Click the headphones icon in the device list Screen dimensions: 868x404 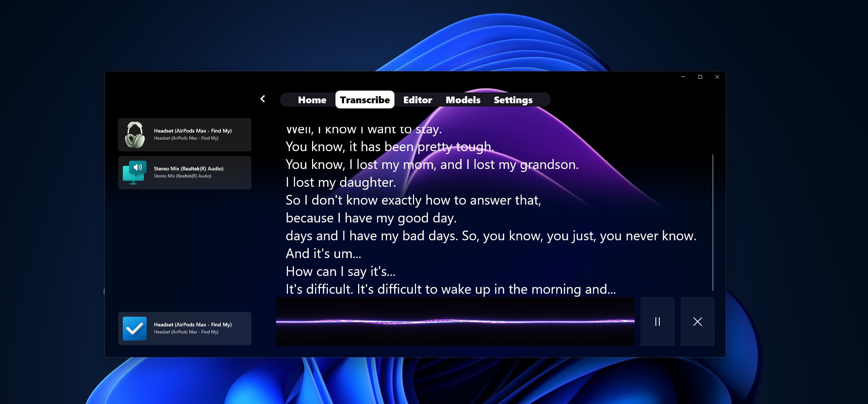pos(135,134)
